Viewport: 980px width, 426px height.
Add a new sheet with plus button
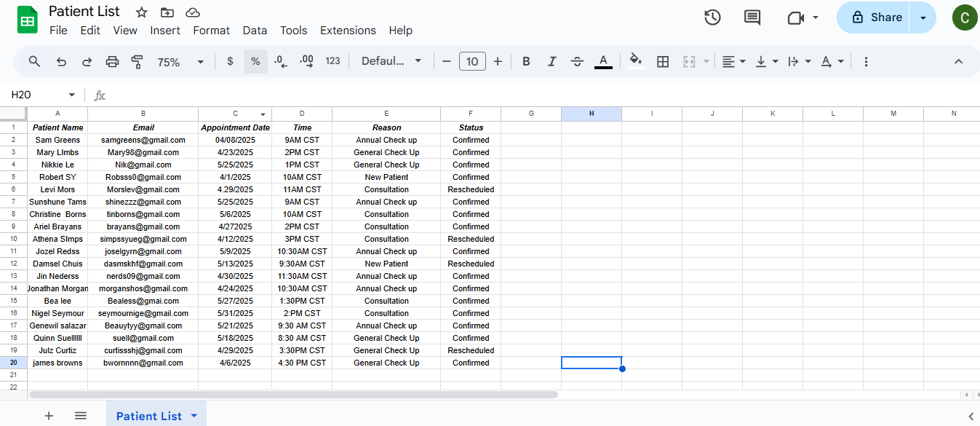(49, 416)
